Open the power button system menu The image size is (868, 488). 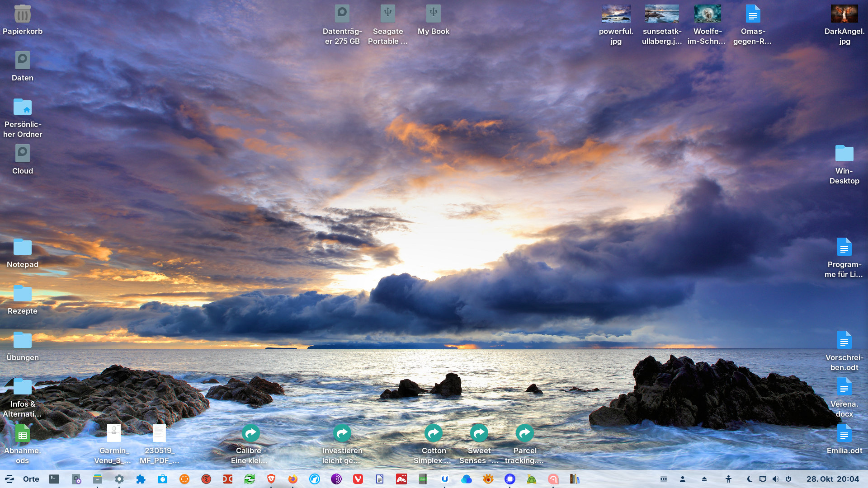[x=788, y=479]
